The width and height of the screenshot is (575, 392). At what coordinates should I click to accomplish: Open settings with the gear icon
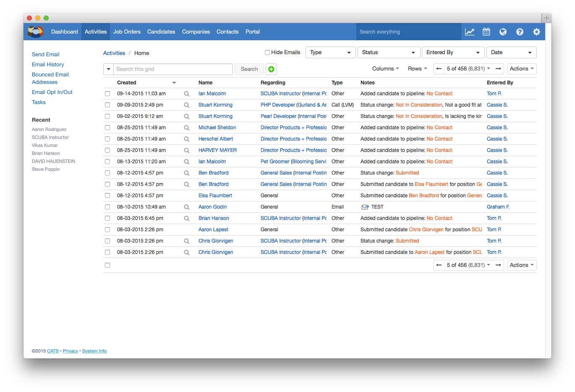coord(536,31)
